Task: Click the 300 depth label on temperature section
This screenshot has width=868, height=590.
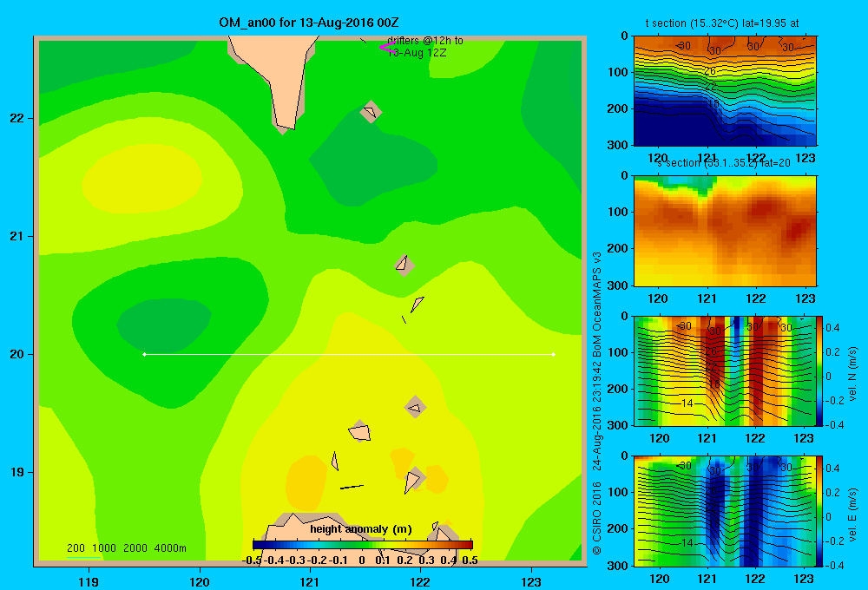Action: click(x=619, y=145)
